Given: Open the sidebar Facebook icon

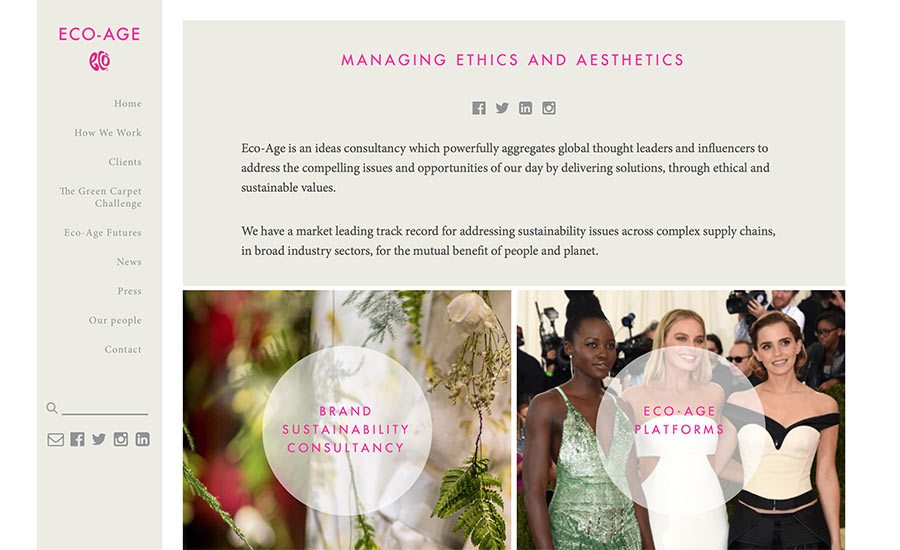Looking at the screenshot, I should [x=77, y=439].
